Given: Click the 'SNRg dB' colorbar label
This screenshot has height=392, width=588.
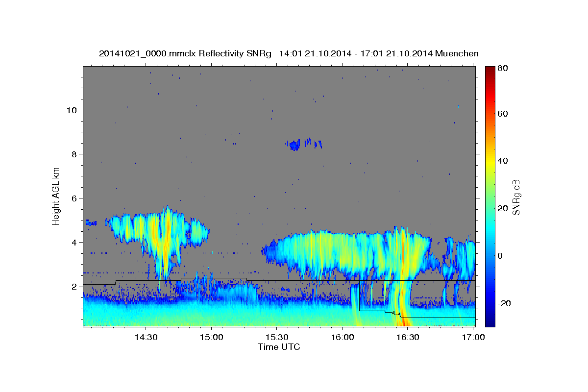Looking at the screenshot, I should (516, 197).
